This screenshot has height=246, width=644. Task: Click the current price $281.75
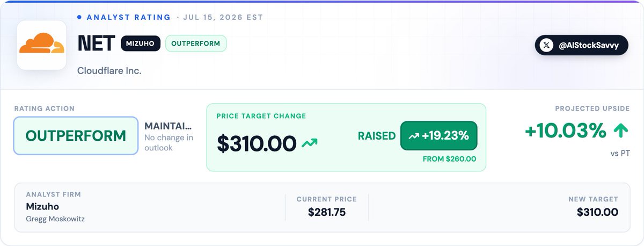click(327, 212)
